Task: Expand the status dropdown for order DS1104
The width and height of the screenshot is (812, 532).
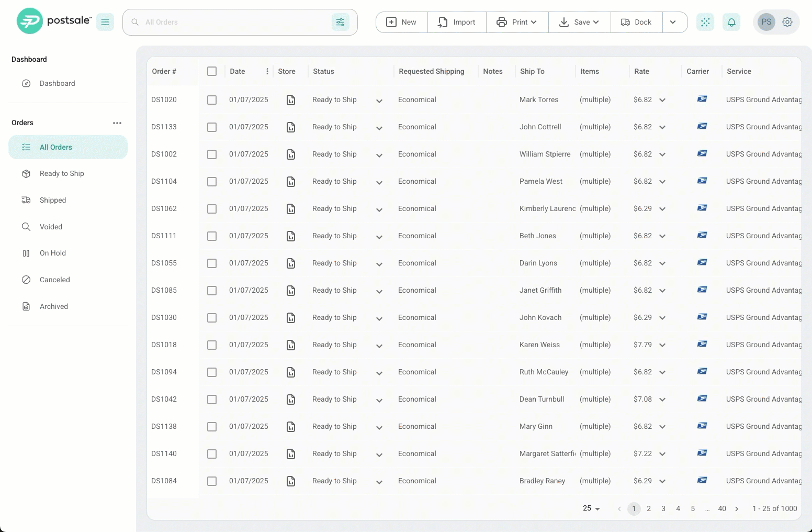Action: (x=379, y=182)
